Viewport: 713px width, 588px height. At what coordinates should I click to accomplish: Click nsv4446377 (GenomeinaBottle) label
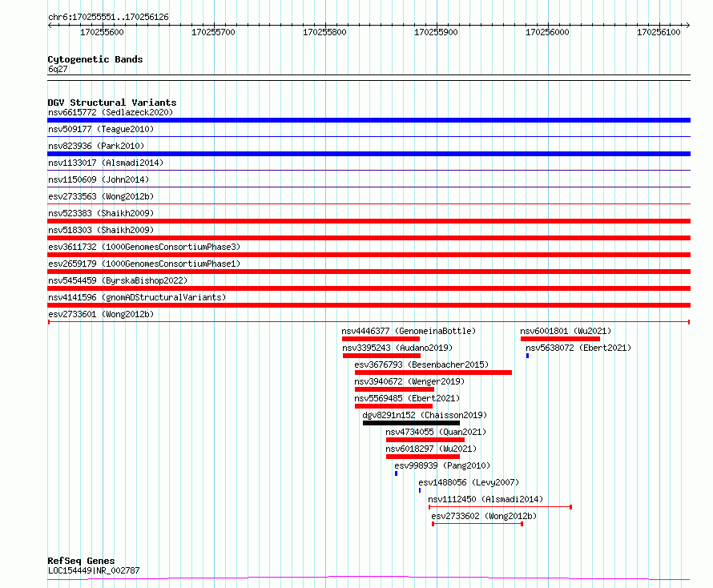[409, 331]
